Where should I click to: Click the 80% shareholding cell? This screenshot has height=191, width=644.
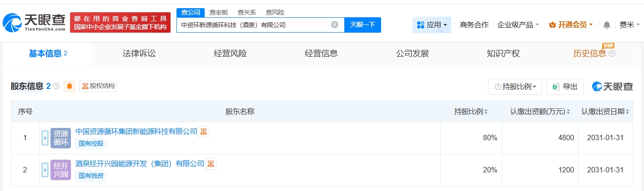(x=471, y=138)
